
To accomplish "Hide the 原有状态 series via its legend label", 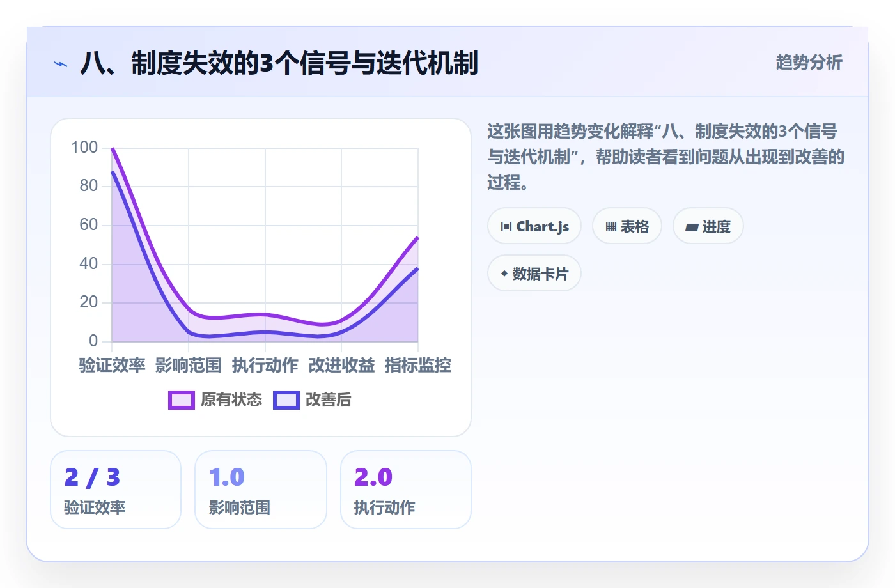I will coord(231,400).
